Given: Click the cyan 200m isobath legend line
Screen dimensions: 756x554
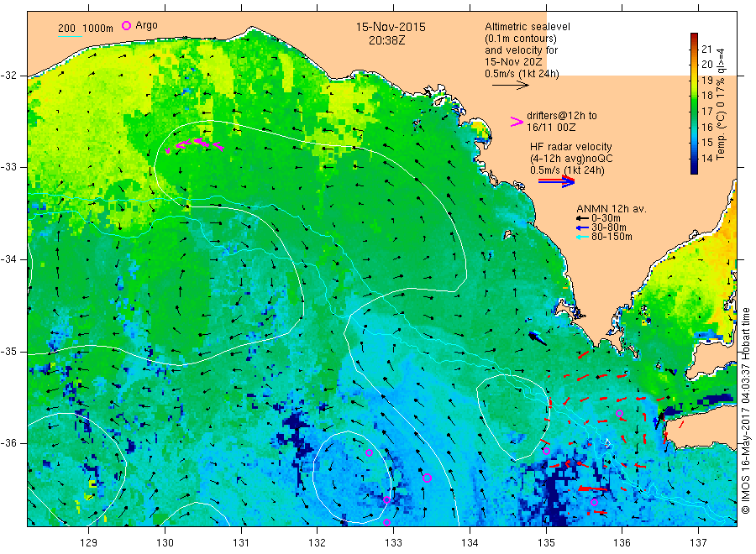Looking at the screenshot, I should click(70, 36).
